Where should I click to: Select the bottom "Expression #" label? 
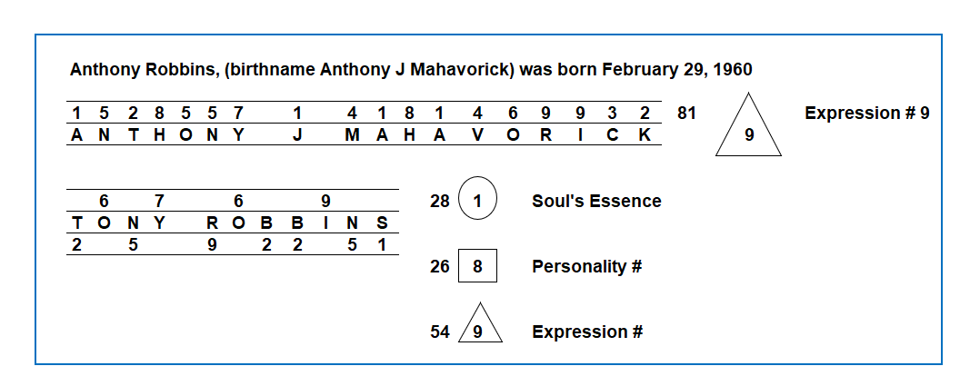coord(587,332)
